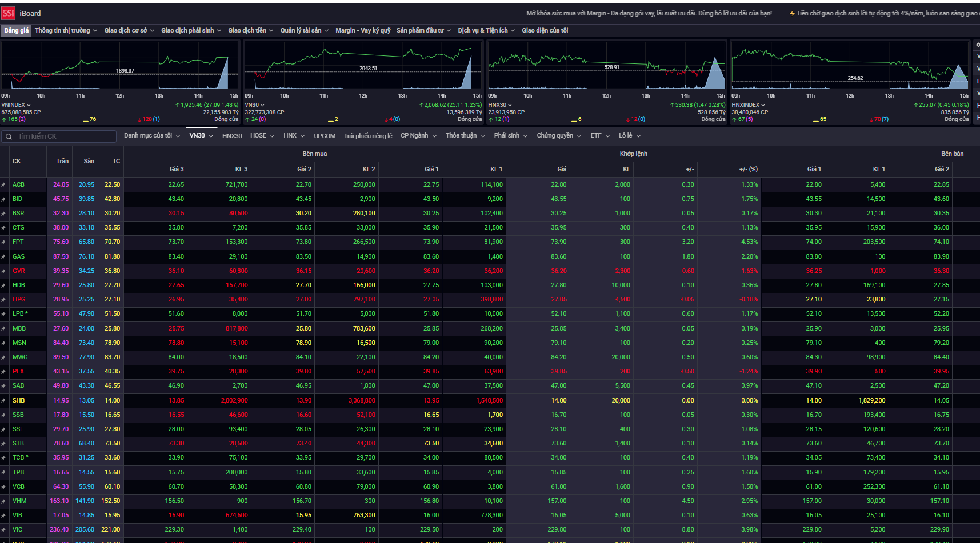Open the FPT ticker symbol
This screenshot has width=980, height=543.
coord(18,242)
